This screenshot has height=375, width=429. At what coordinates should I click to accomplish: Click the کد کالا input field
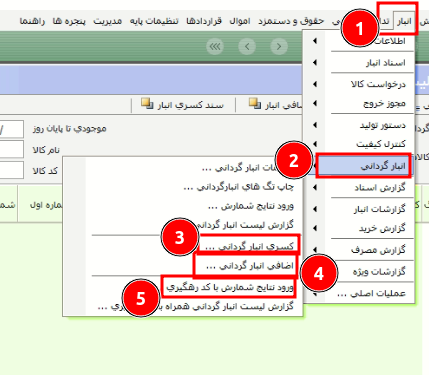(11, 170)
